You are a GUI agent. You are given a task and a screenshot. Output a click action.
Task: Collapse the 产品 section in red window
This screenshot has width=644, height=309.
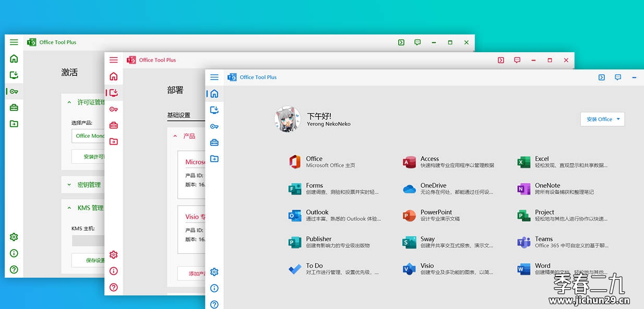[x=175, y=136]
